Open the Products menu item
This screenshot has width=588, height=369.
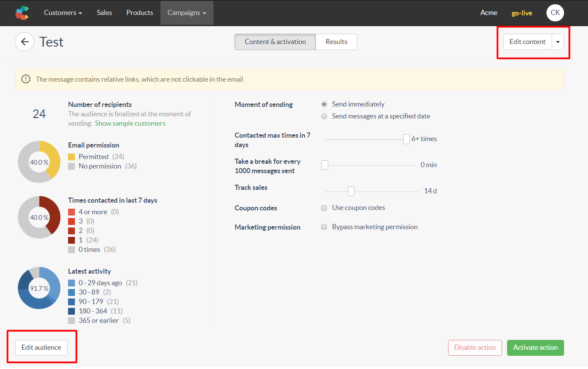coord(140,13)
